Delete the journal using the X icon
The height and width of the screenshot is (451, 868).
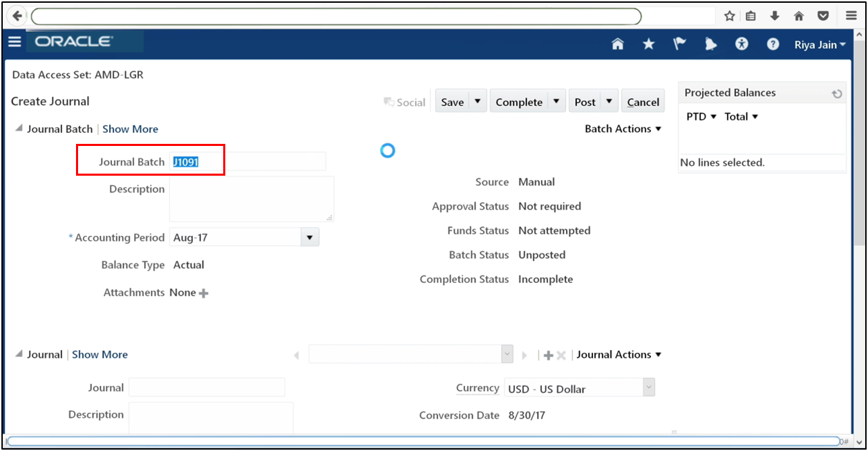tap(560, 354)
